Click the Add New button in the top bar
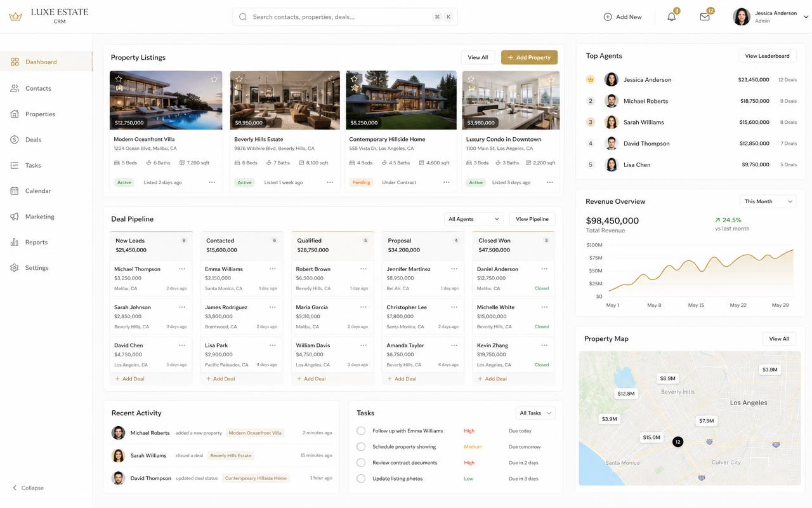 point(622,17)
